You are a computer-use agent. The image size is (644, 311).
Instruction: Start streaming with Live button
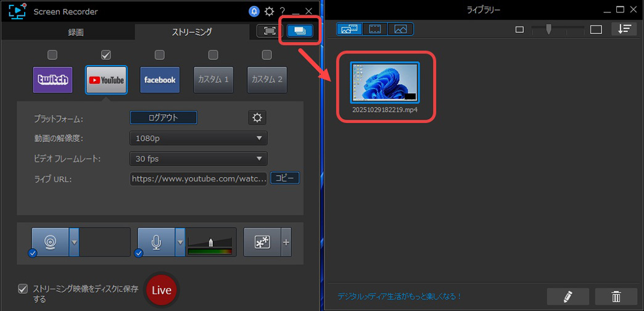pos(162,290)
